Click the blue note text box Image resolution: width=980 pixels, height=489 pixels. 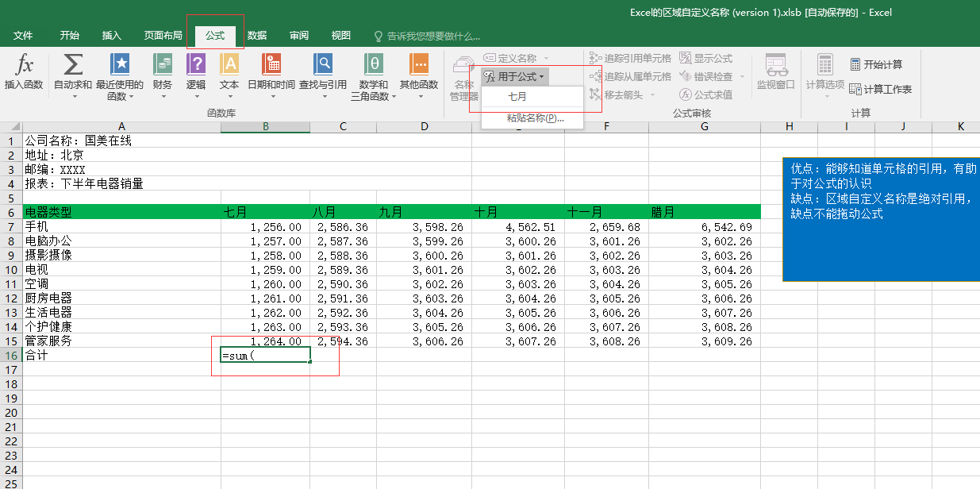click(x=881, y=218)
